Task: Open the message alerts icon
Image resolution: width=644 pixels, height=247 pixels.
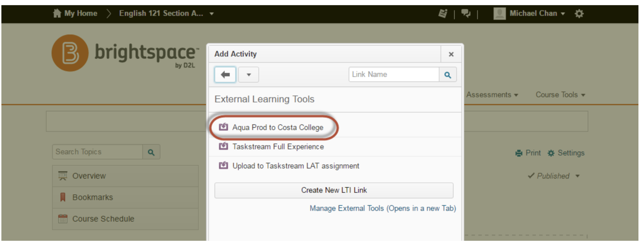Action: point(443,14)
